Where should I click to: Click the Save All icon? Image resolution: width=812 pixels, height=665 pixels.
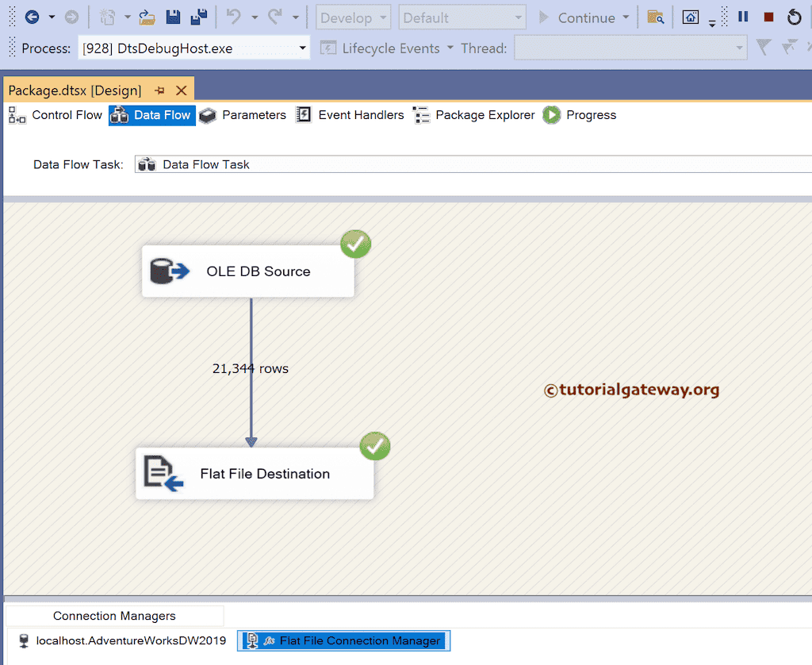coord(197,16)
